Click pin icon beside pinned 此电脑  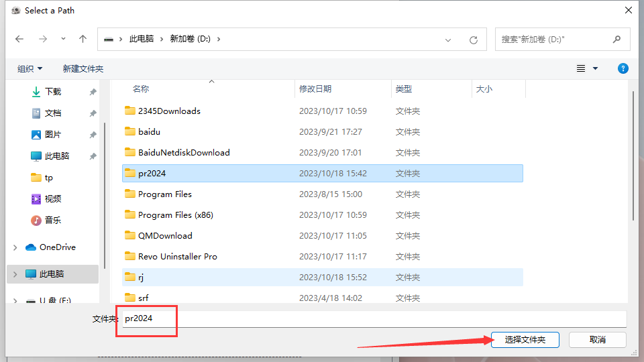(93, 156)
